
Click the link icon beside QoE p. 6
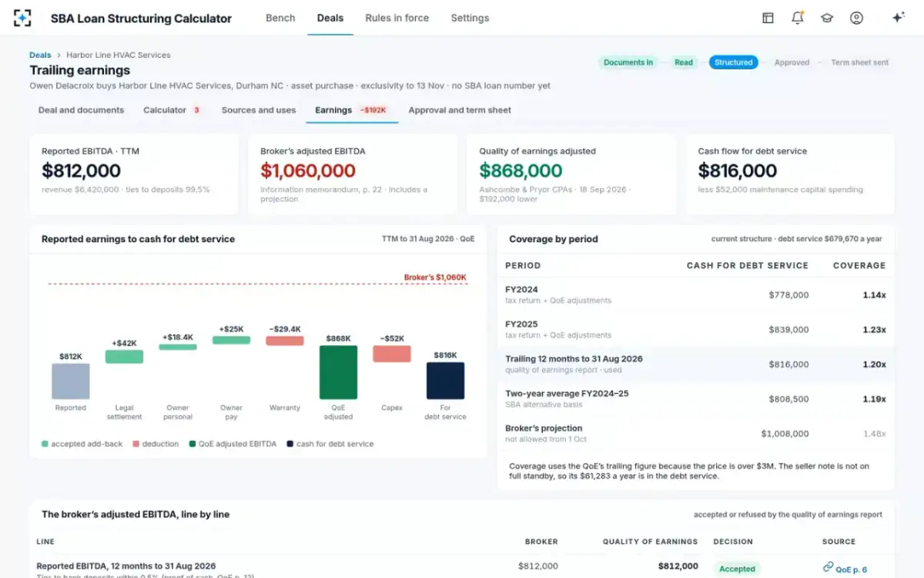[828, 567]
